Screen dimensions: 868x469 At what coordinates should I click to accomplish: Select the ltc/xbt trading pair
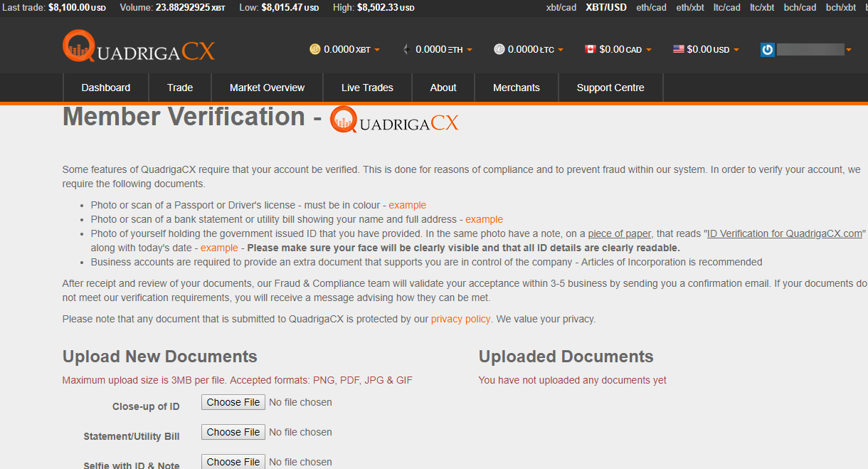[x=762, y=7]
